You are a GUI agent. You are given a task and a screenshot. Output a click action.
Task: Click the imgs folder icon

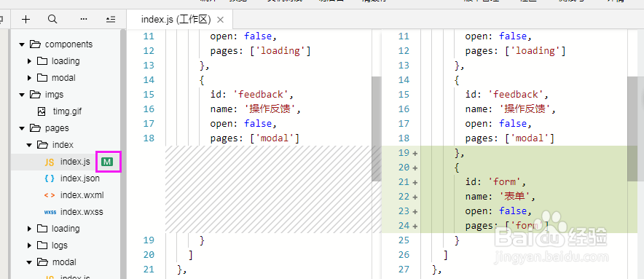point(35,95)
